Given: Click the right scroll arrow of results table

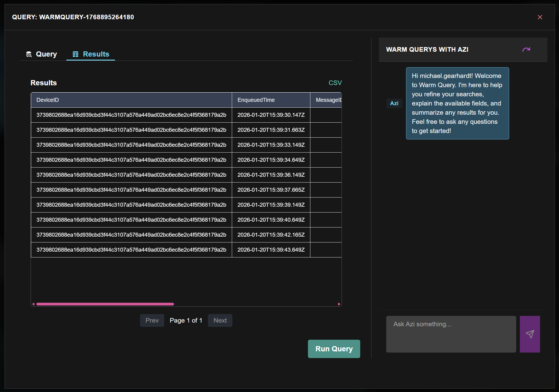Looking at the screenshot, I should point(339,304).
